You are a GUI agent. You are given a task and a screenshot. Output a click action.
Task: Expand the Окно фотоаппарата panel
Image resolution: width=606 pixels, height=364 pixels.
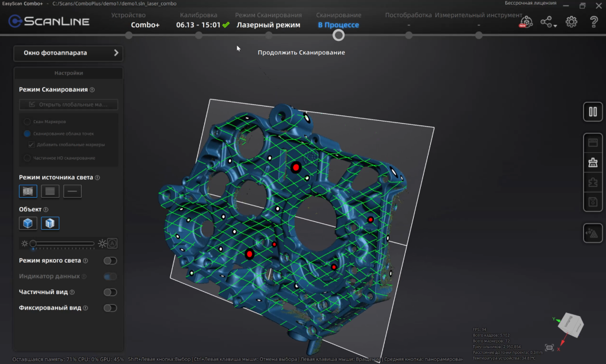click(x=68, y=53)
